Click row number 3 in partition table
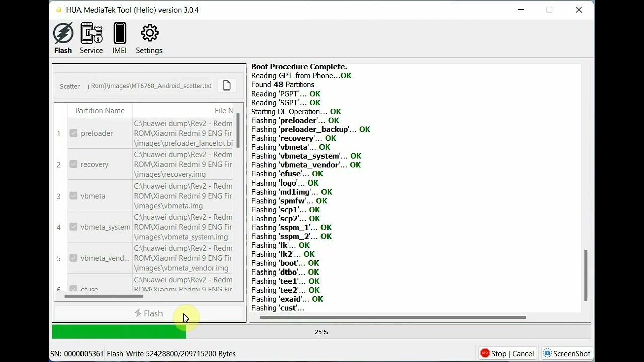This screenshot has width=644, height=362. point(59,196)
